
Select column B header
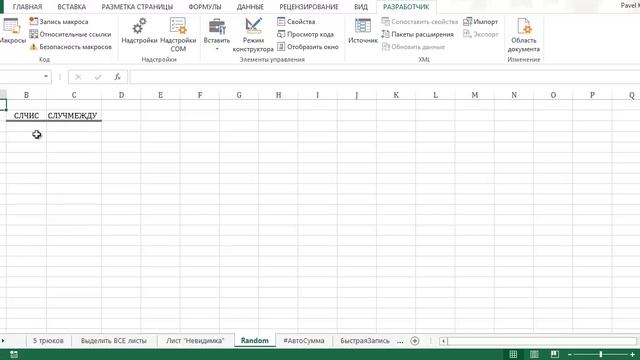pyautogui.click(x=26, y=95)
